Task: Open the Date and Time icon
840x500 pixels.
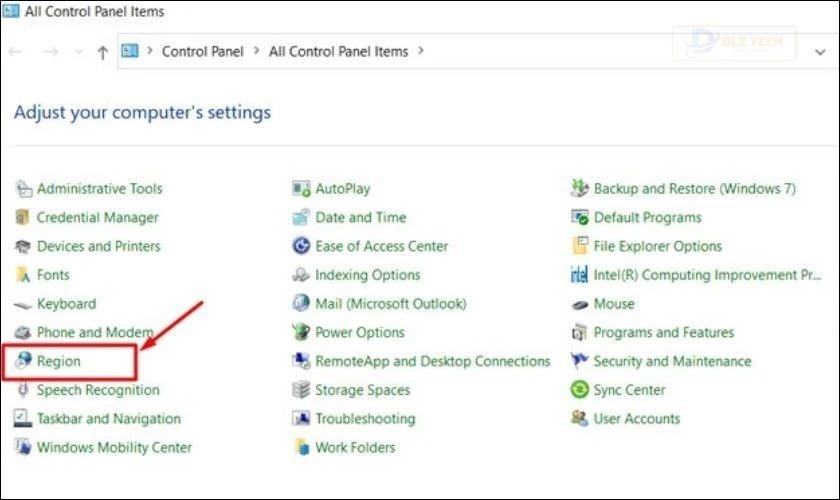Action: [301, 217]
